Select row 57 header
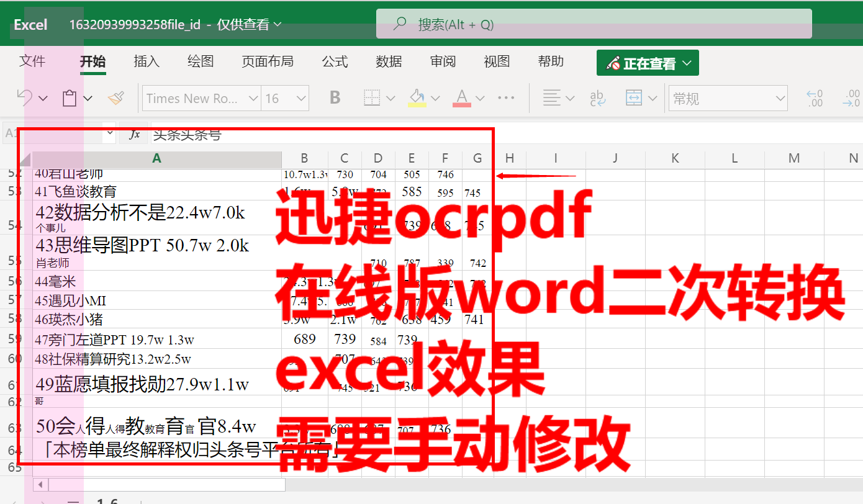The width and height of the screenshot is (863, 504). tap(15, 300)
